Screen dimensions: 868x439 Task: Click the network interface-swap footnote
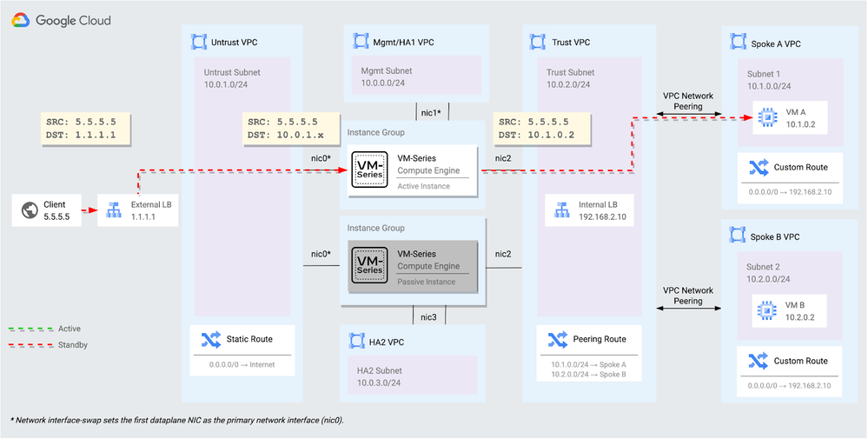click(177, 420)
